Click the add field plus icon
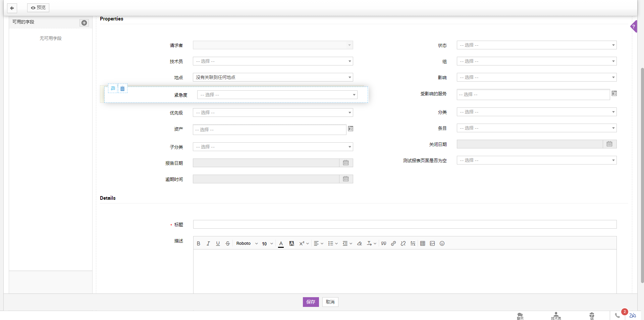The height and width of the screenshot is (320, 644). point(84,23)
